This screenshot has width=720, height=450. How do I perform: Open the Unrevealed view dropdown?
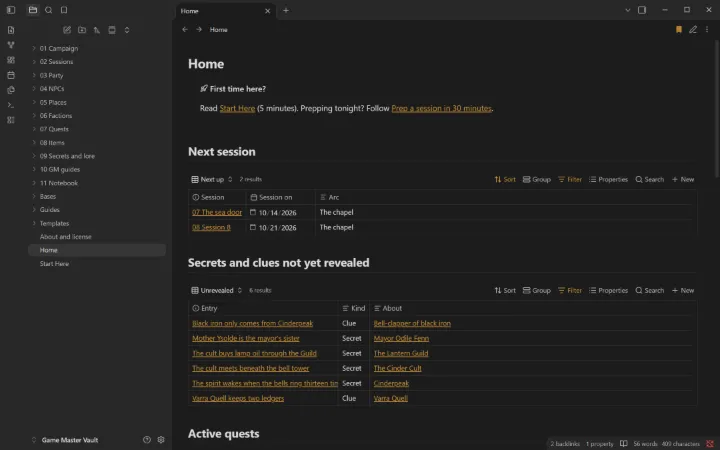coord(216,290)
